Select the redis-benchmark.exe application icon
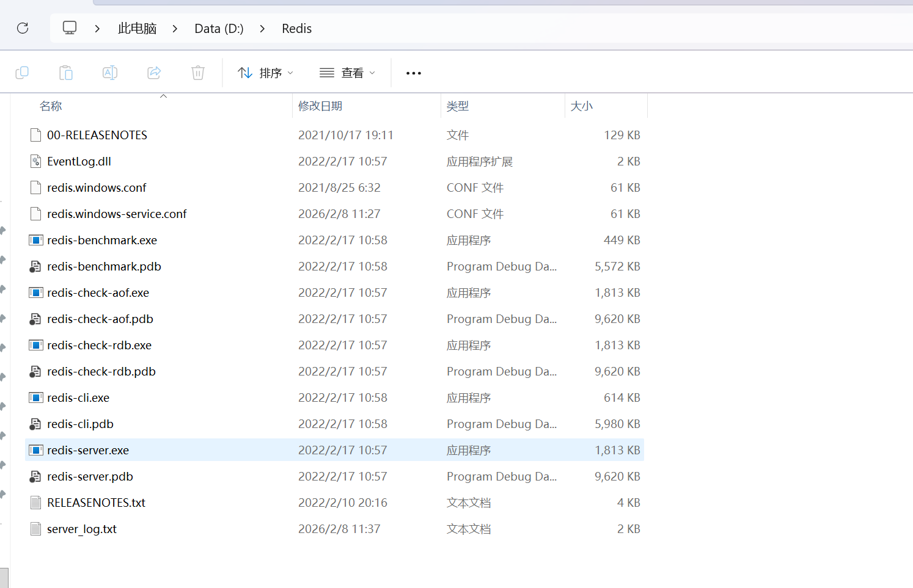Viewport: 913px width, 588px height. pos(36,240)
